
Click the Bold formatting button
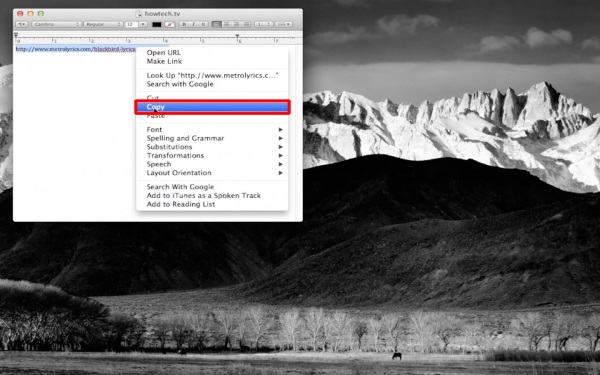click(x=184, y=24)
